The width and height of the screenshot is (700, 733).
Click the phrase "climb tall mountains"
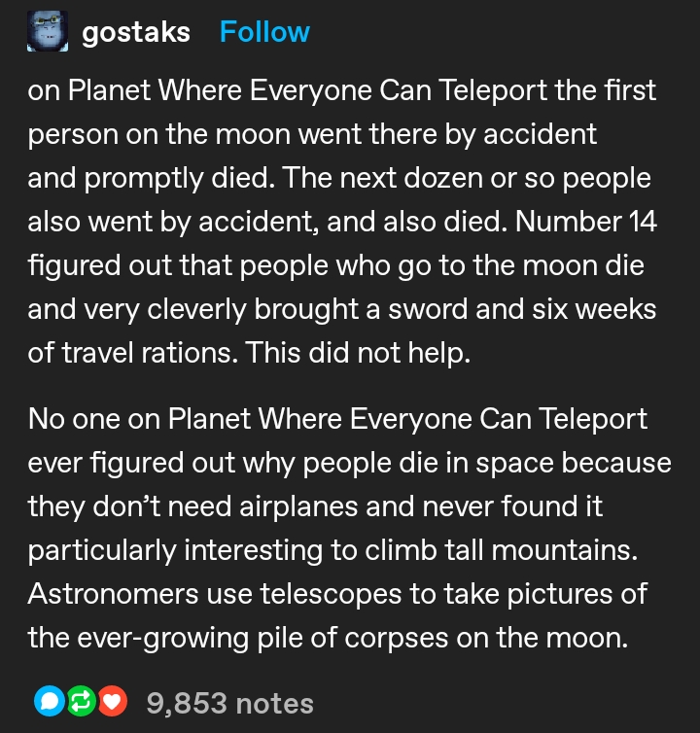pyautogui.click(x=502, y=550)
